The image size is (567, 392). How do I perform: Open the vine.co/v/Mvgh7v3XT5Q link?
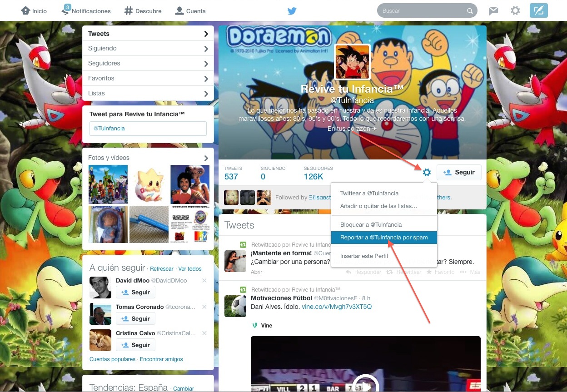(x=337, y=307)
